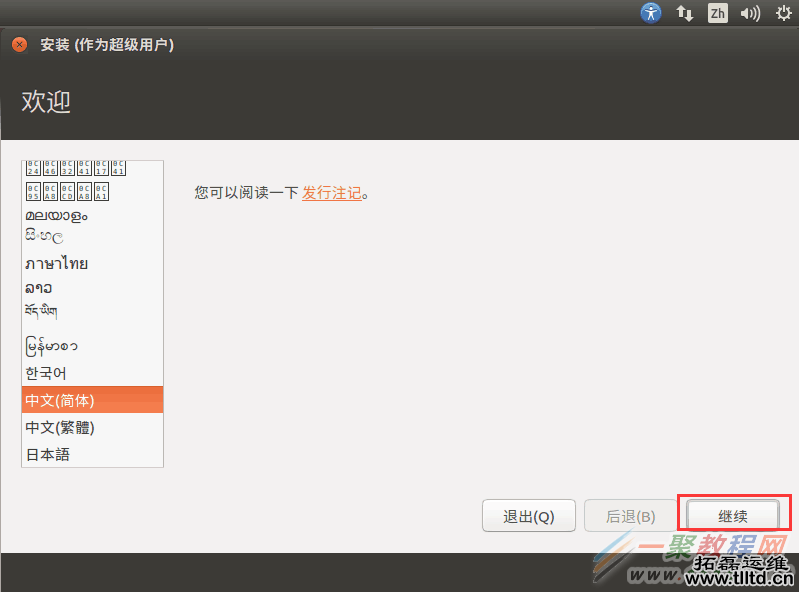
Task: Select ລາວ in the language list
Action: (x=92, y=288)
